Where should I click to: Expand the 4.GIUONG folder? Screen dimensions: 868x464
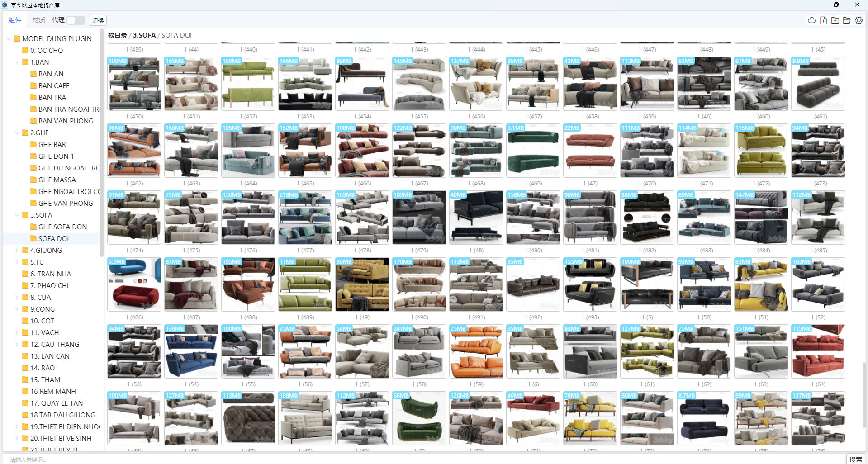click(x=17, y=251)
